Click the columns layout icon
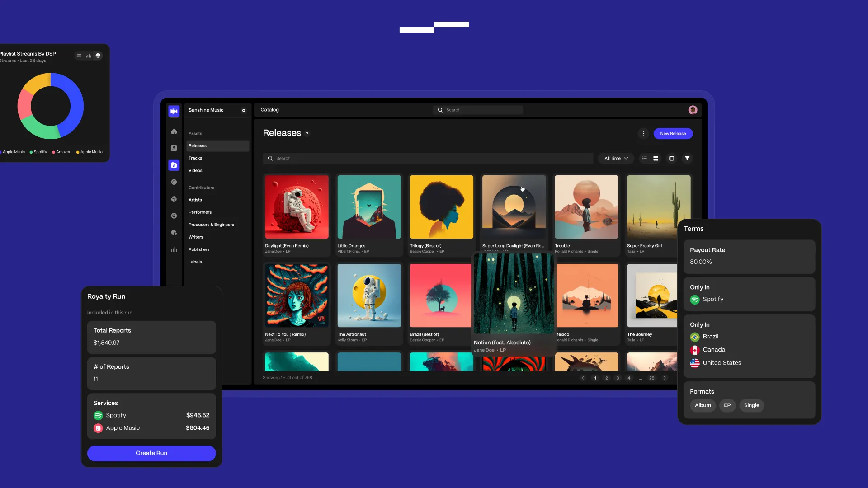 click(x=671, y=159)
